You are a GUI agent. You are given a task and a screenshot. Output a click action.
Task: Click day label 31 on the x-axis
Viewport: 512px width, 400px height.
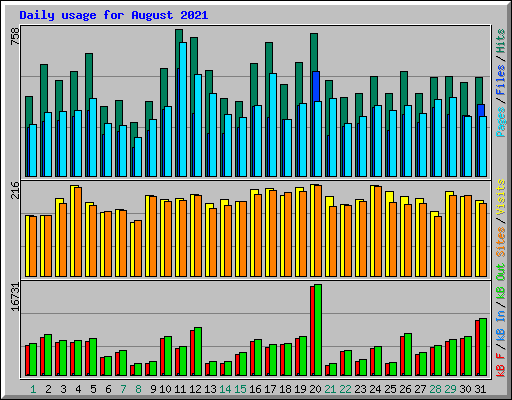480,389
